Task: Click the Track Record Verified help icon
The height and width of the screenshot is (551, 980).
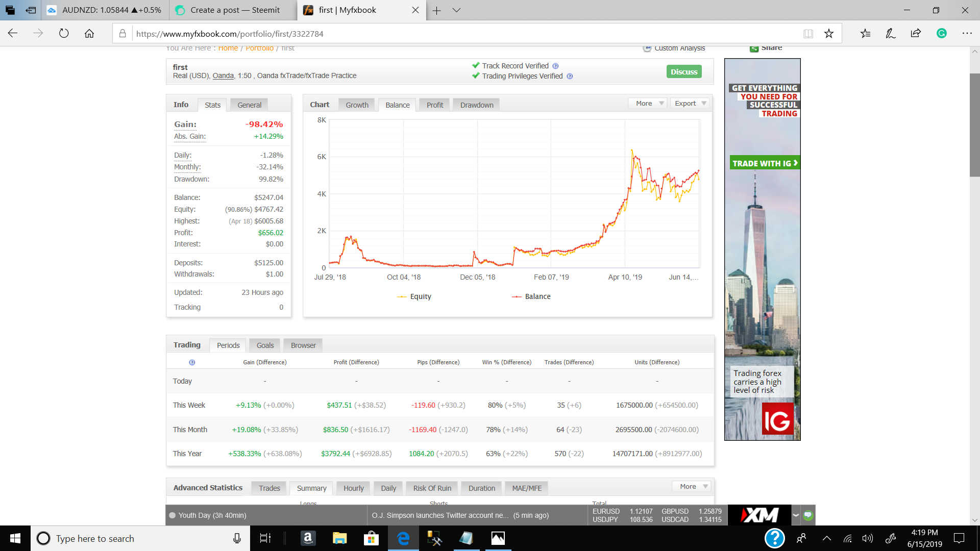Action: (555, 66)
